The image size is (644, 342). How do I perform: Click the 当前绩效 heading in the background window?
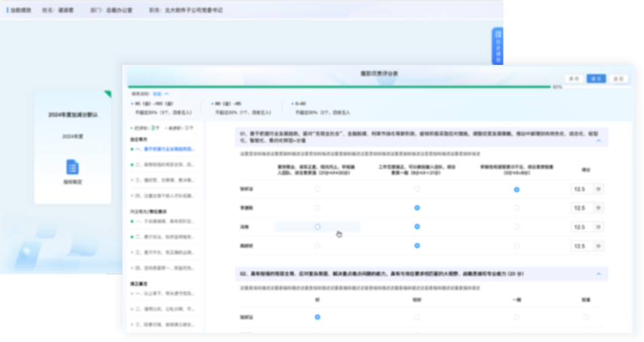(x=20, y=10)
